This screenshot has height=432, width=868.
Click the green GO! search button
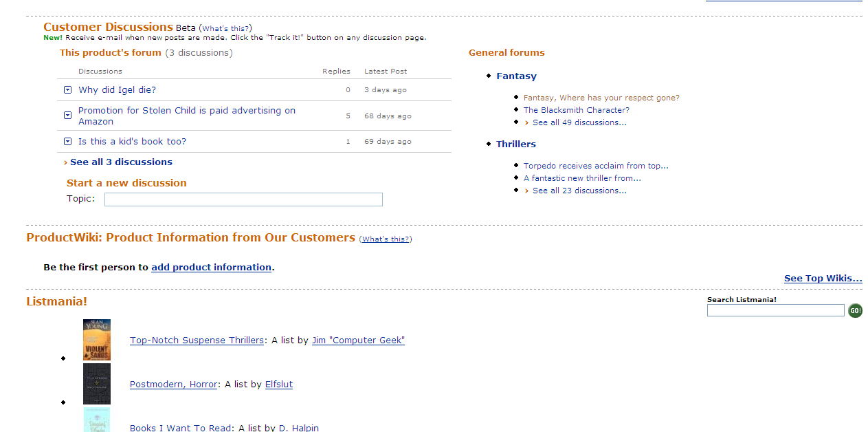click(x=855, y=311)
